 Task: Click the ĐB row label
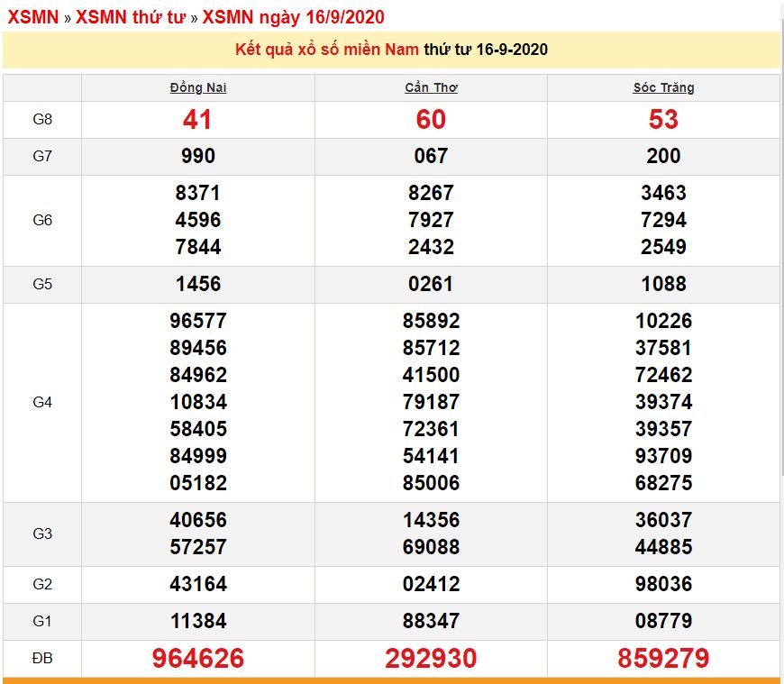pyautogui.click(x=42, y=658)
